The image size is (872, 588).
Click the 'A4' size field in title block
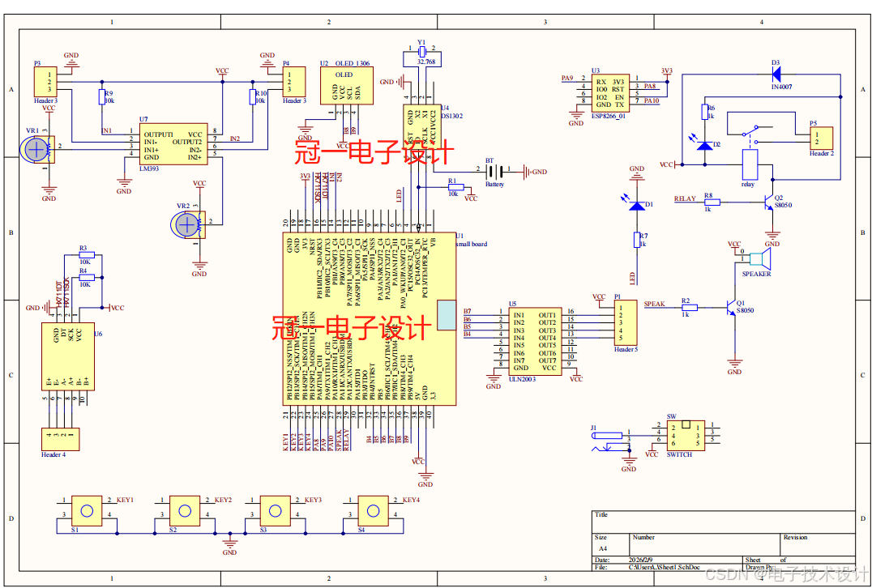point(603,548)
